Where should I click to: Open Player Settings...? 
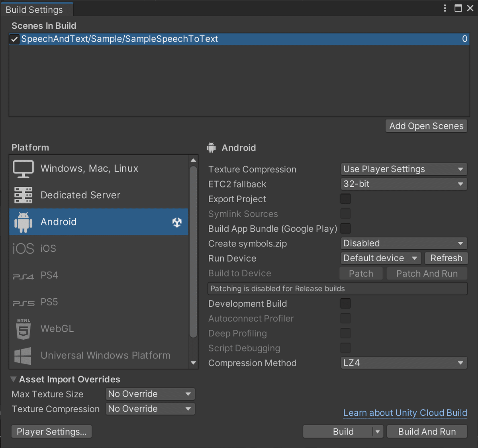click(x=52, y=432)
